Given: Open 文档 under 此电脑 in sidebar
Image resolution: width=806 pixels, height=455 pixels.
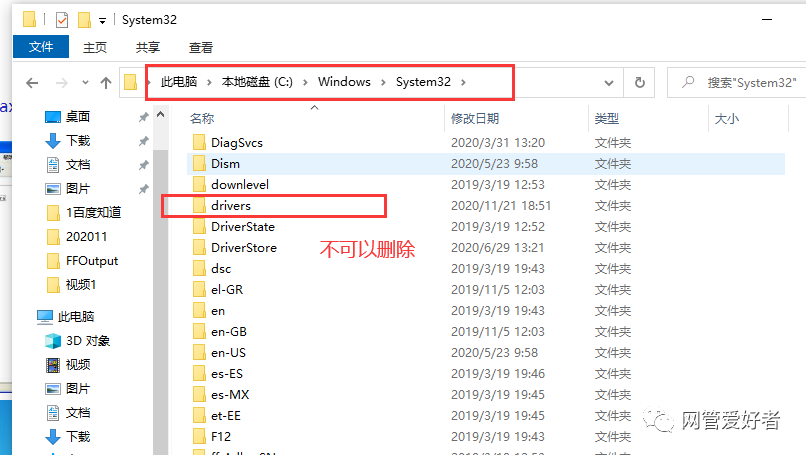Looking at the screenshot, I should coord(78,412).
